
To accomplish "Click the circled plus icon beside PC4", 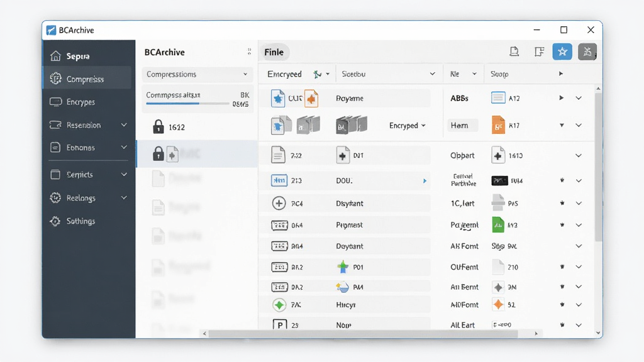I will [x=279, y=203].
